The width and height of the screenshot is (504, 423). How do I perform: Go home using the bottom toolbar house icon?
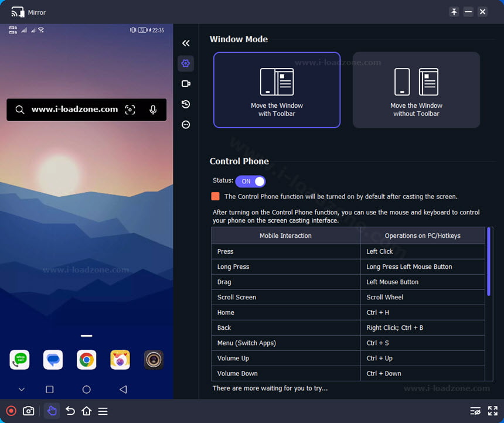coord(87,411)
